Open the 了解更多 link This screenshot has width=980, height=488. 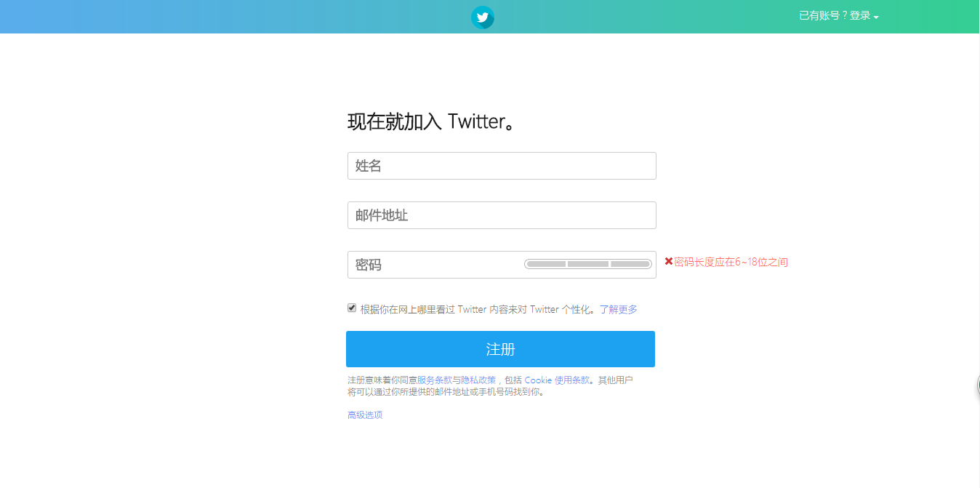click(618, 309)
